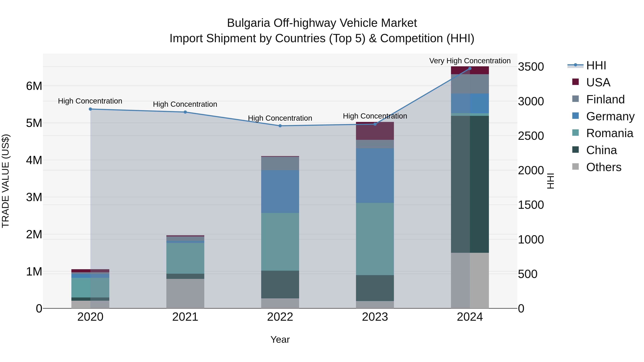Click the Finland slate legend swatch
The image size is (644, 362).
tap(575, 99)
